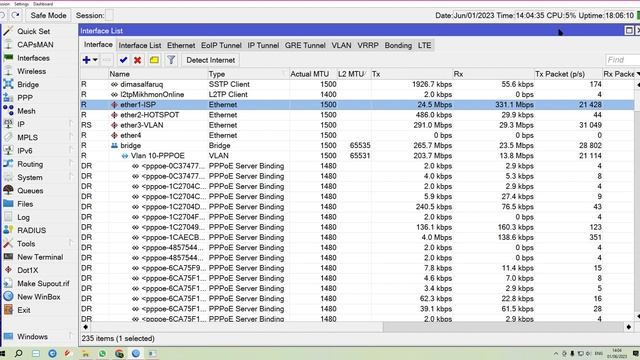
Task: Open the Bridge sidebar item
Action: point(28,84)
